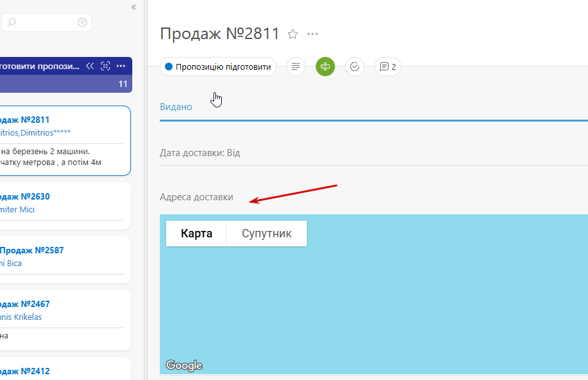Click the Google logo on map
Screen dimensions: 588x380
click(184, 365)
